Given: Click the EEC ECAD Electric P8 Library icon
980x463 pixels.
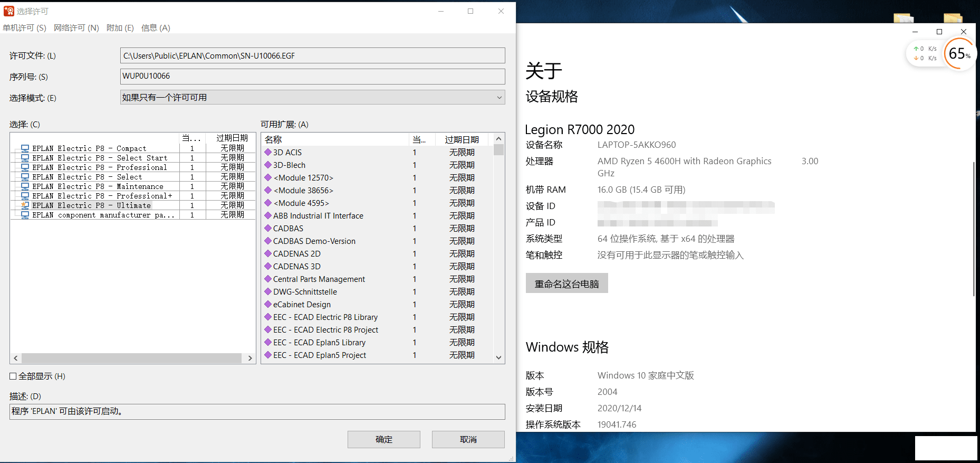Looking at the screenshot, I should (x=268, y=317).
